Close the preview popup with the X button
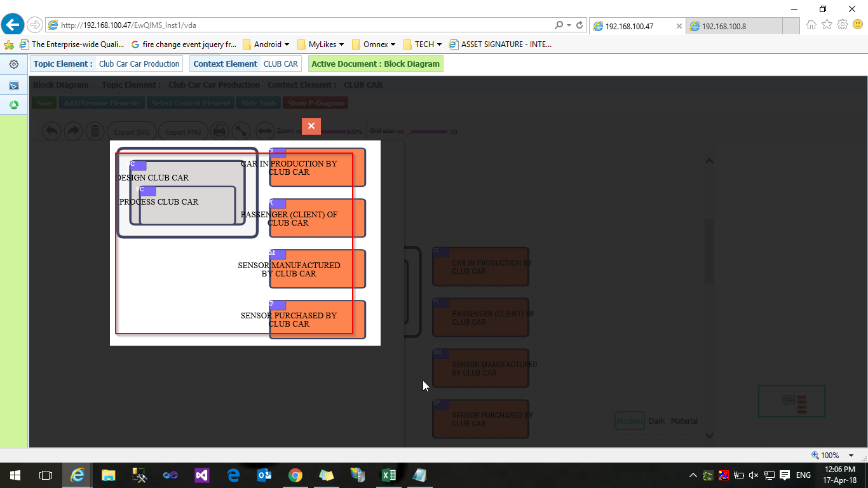Screen dimensions: 868x488 coord(311,126)
